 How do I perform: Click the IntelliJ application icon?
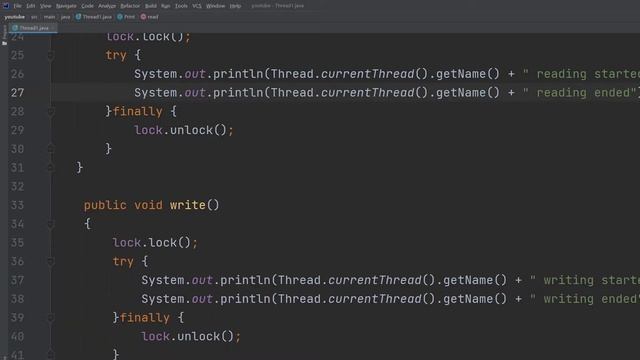click(x=6, y=6)
